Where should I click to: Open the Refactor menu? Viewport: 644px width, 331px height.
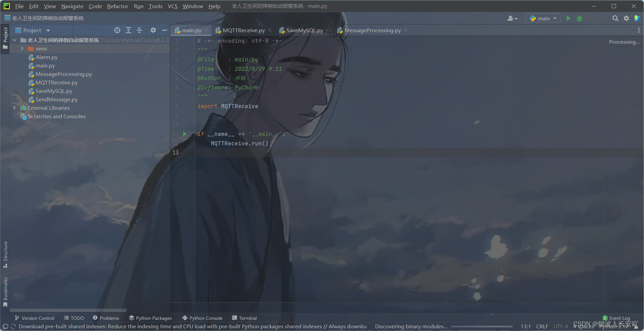[x=117, y=6]
